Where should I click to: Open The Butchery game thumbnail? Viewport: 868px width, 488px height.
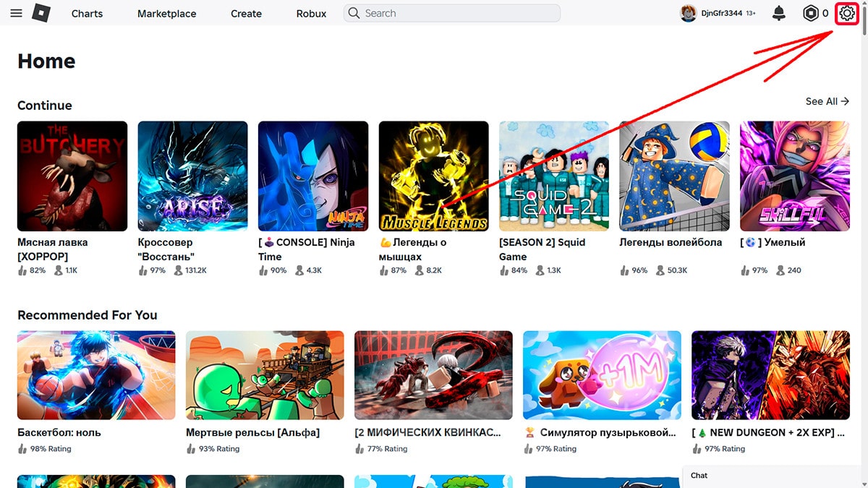coord(72,176)
